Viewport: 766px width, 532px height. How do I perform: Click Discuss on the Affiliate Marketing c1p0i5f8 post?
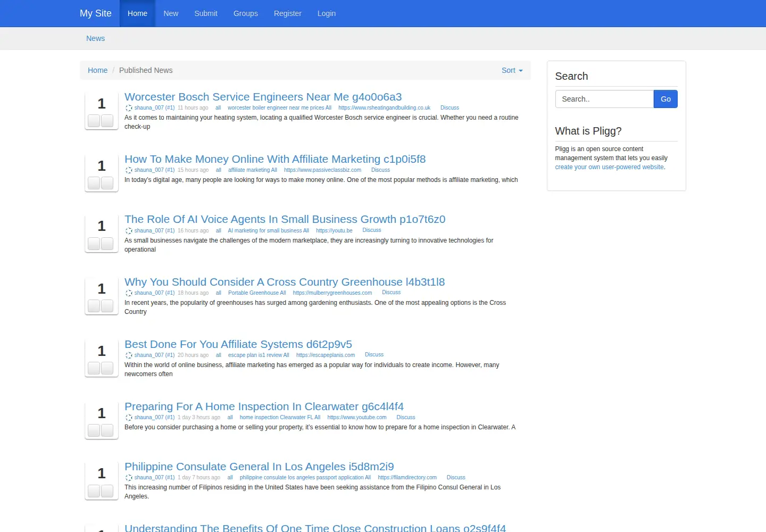coord(380,170)
